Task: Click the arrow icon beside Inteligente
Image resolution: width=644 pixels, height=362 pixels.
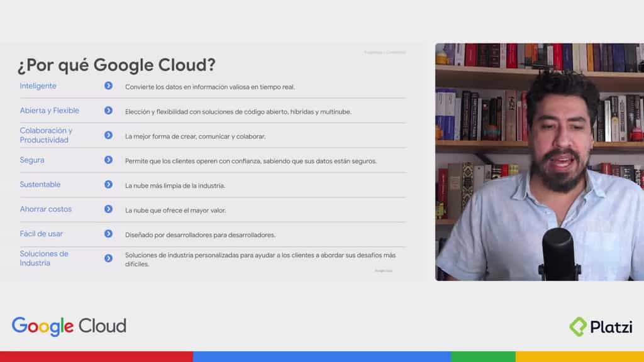Action: point(108,85)
